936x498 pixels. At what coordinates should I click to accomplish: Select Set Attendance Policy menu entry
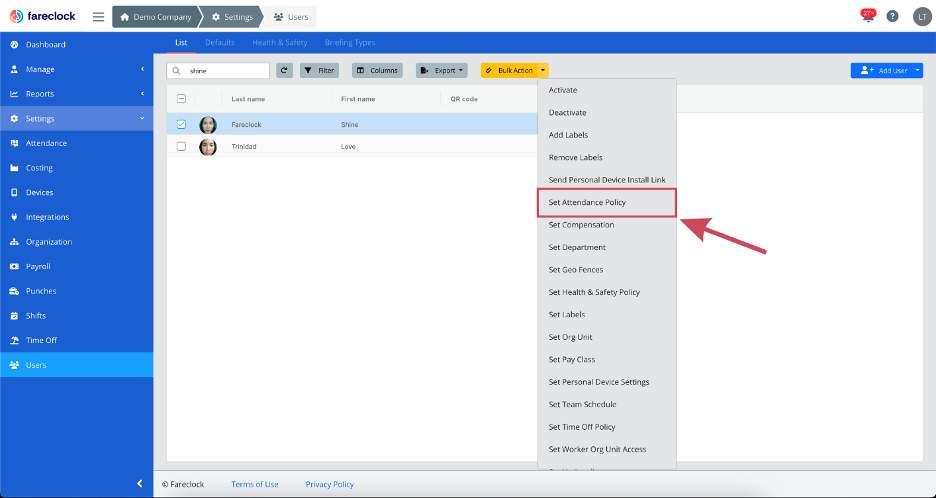tap(606, 202)
